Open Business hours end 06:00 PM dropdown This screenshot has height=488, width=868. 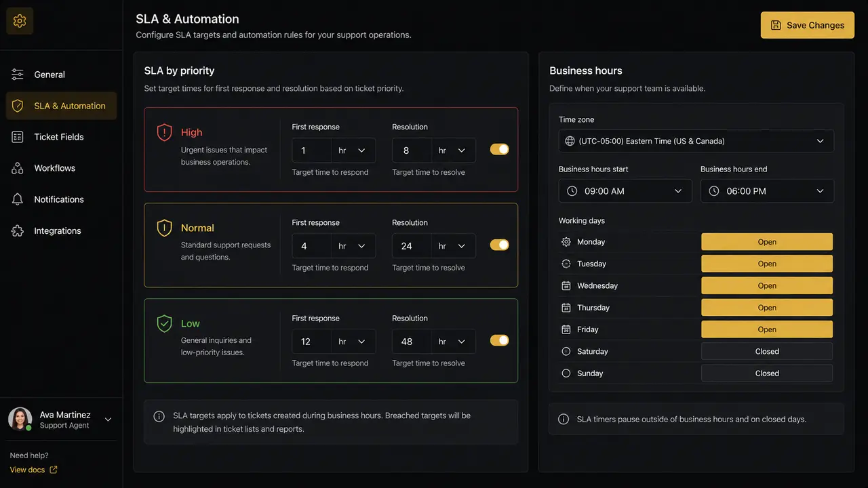click(767, 191)
